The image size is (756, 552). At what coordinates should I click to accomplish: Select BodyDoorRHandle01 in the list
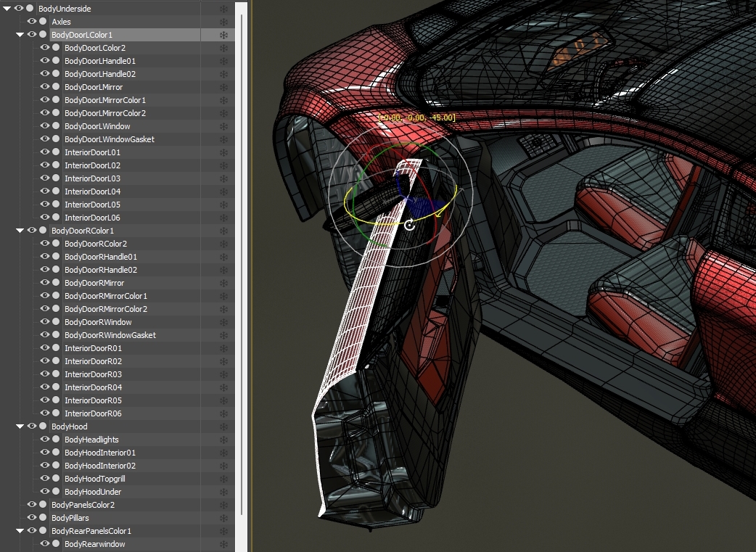click(101, 257)
